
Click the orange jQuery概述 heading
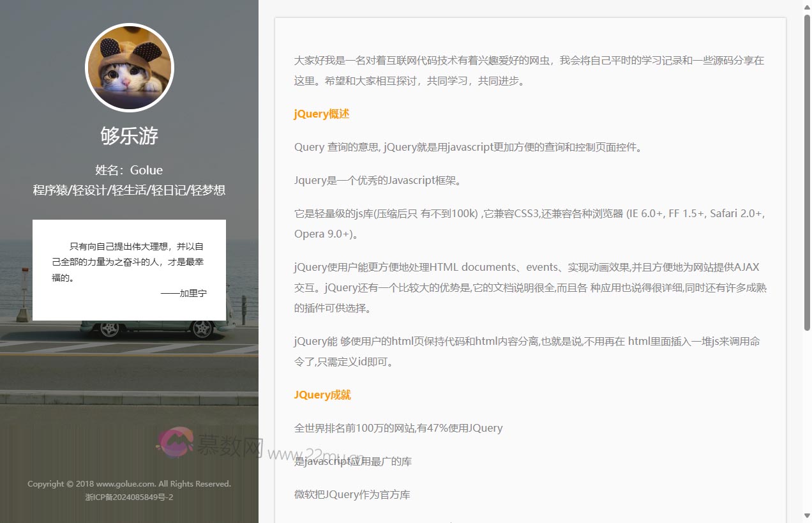click(x=322, y=114)
